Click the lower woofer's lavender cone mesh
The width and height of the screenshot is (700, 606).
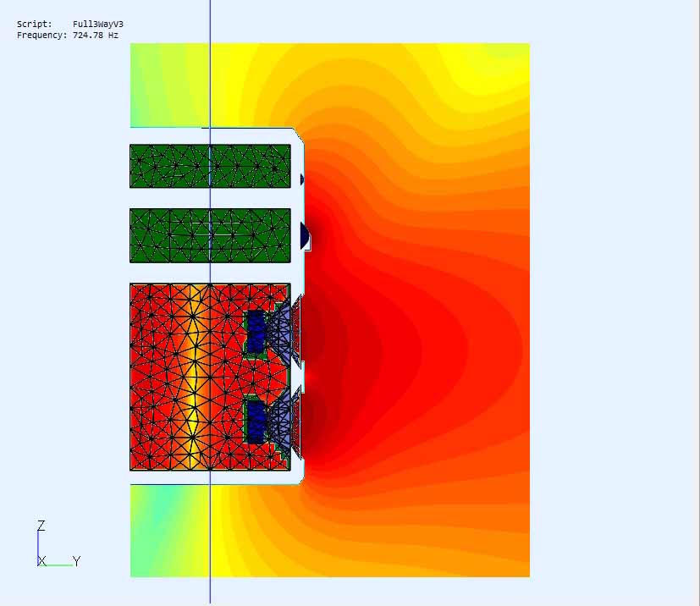click(x=280, y=422)
